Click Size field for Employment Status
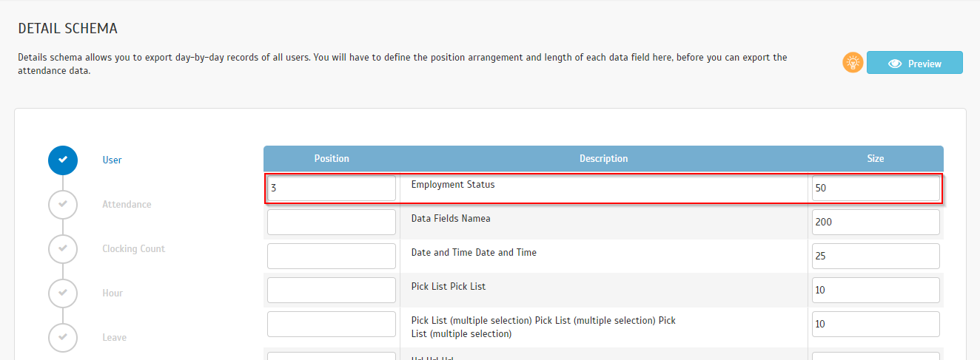The image size is (980, 360). pyautogui.click(x=875, y=189)
